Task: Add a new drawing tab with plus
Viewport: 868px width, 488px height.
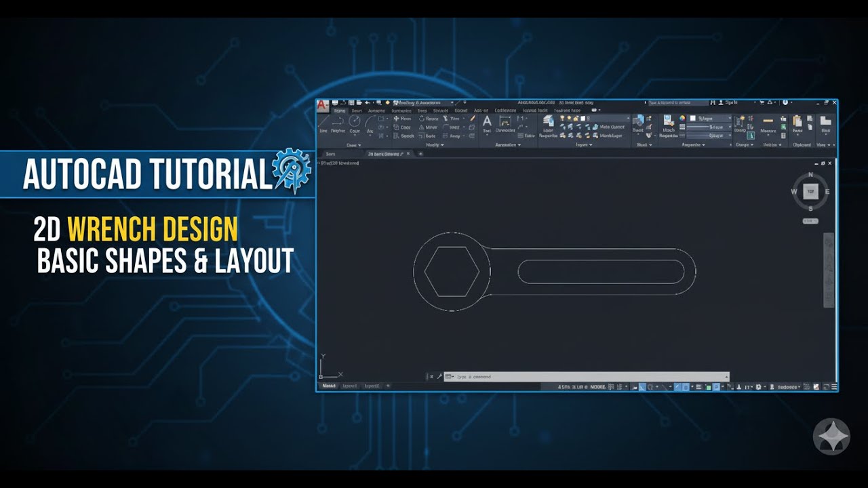Action: pos(420,154)
